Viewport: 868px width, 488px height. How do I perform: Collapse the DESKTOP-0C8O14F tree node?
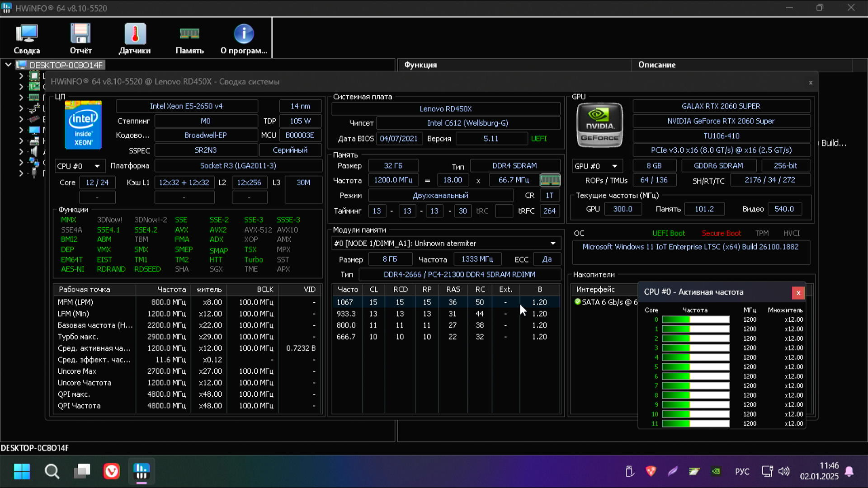(8, 65)
